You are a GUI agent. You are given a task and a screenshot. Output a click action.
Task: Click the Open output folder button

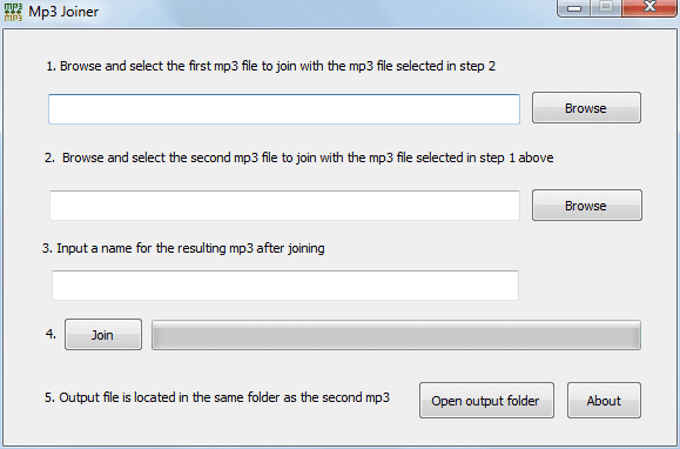click(486, 400)
